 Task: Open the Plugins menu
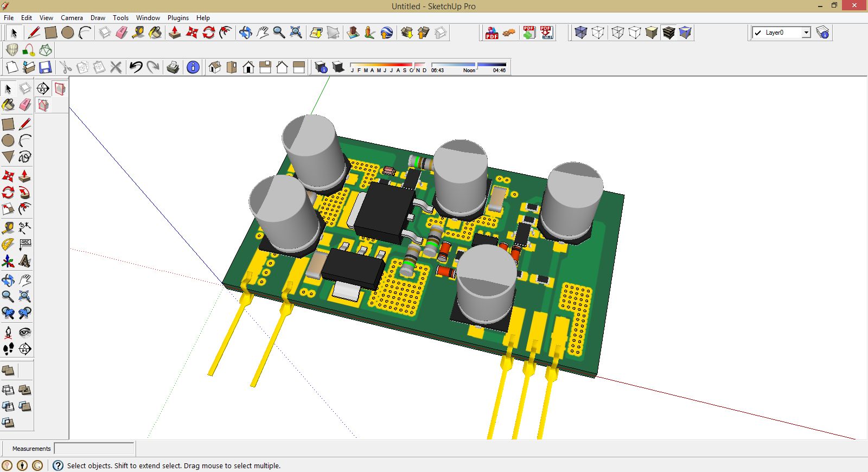[178, 18]
